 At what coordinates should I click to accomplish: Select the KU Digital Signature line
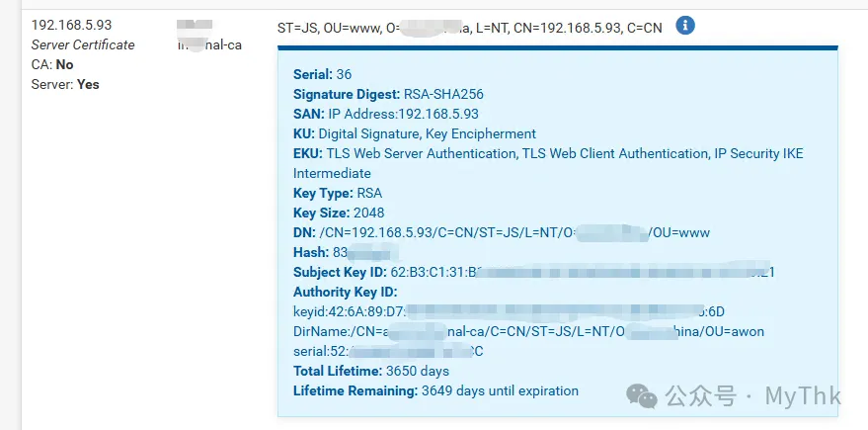(x=415, y=133)
